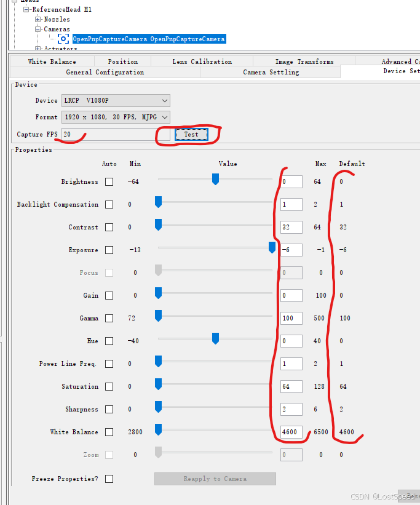420x505 pixels.
Task: Click the Backlight Compensation value field
Action: [x=291, y=204]
